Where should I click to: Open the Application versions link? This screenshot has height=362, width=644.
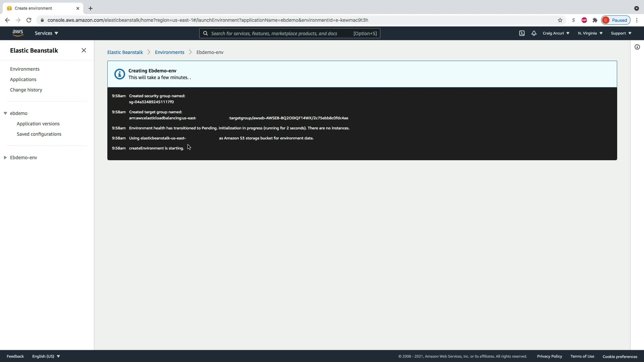(x=38, y=124)
